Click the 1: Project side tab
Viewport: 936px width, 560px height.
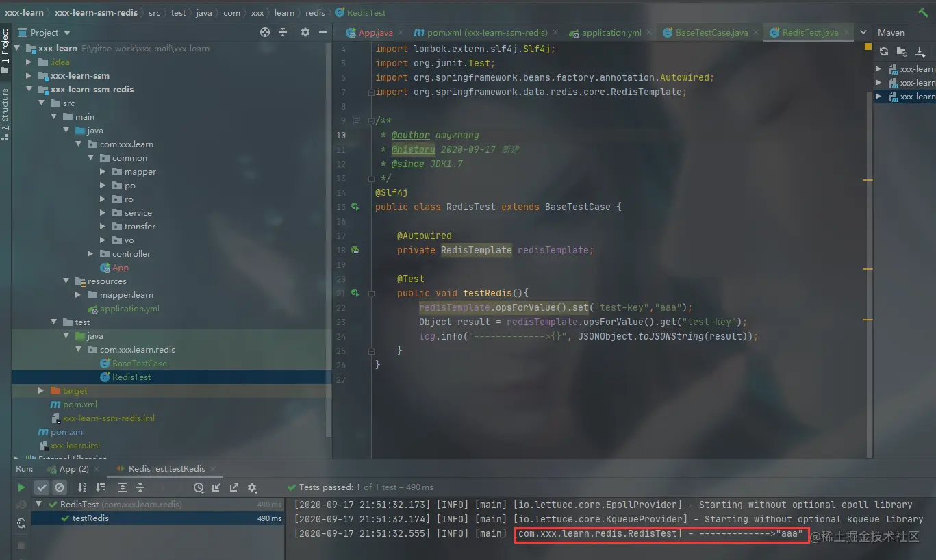click(5, 51)
